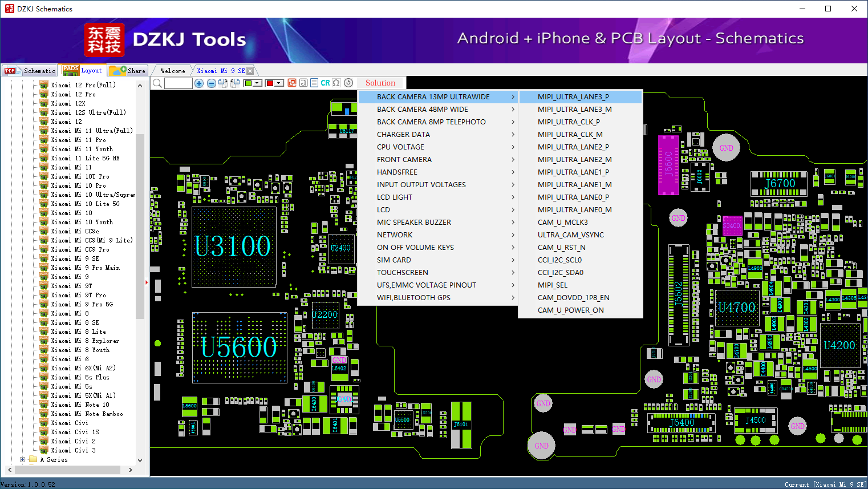Rotate the layout clockwise
The image size is (868, 489).
coord(223,83)
